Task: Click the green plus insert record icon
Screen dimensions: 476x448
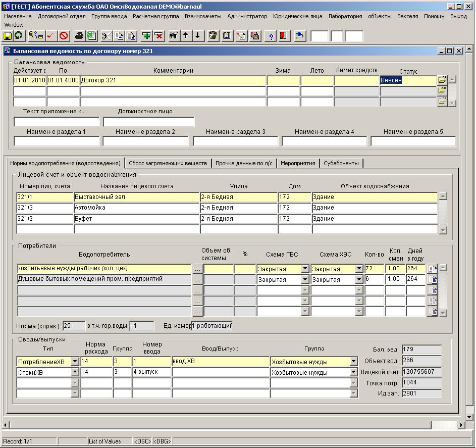Action: (x=146, y=36)
